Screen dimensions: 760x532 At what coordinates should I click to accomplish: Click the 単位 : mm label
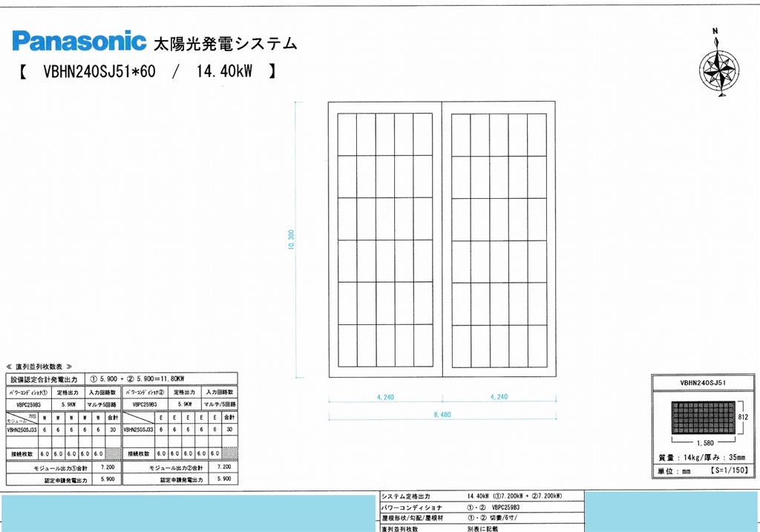674,471
